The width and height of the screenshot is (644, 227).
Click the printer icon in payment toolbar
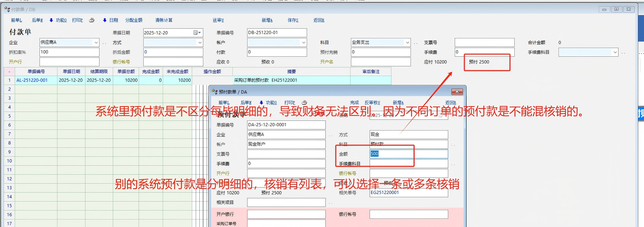92,20
